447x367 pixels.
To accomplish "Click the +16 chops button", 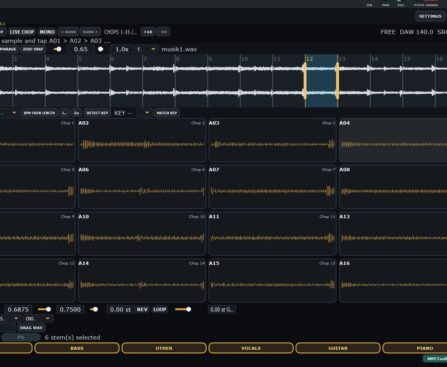I will point(148,32).
